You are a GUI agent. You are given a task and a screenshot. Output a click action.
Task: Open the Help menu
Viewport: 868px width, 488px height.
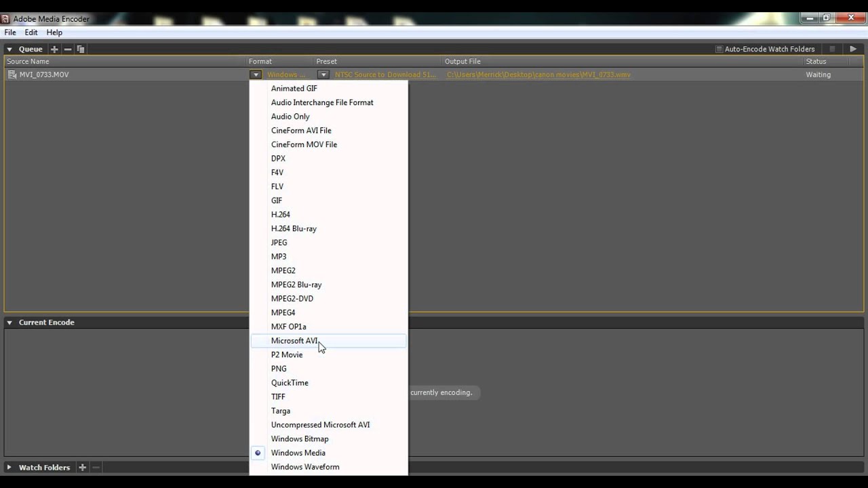point(54,33)
